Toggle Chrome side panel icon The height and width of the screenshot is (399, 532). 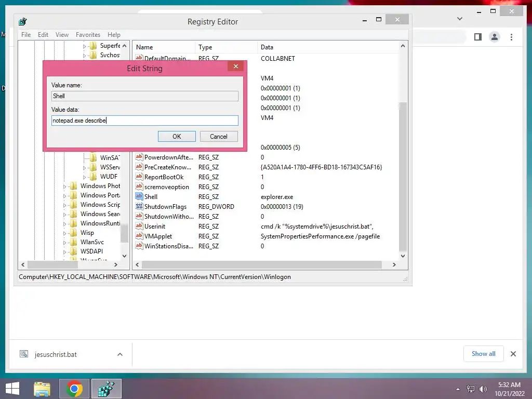tap(478, 37)
